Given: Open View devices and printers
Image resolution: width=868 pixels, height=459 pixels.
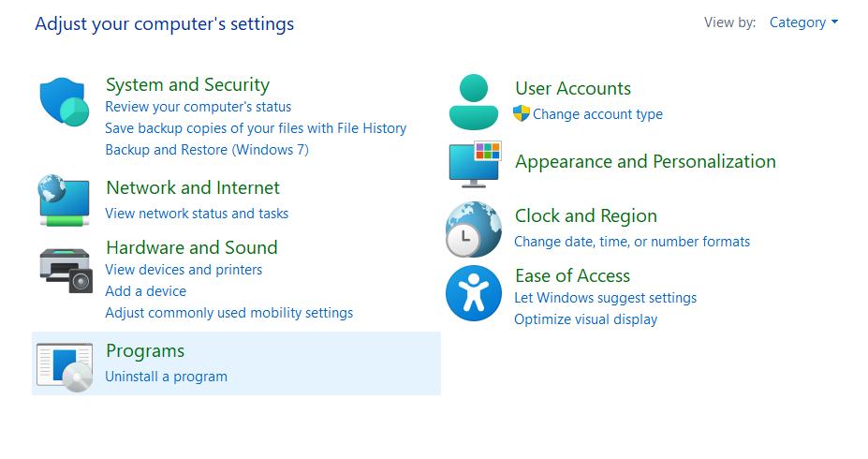Looking at the screenshot, I should coord(184,270).
